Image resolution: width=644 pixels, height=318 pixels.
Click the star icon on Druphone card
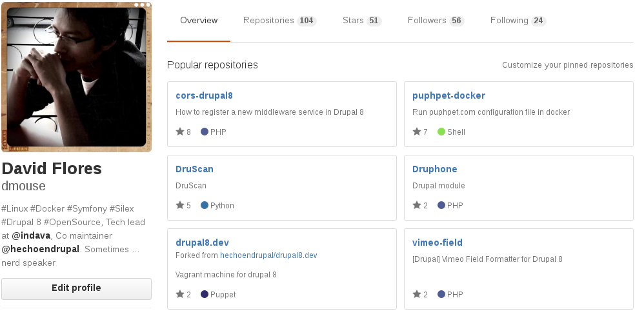(x=416, y=204)
